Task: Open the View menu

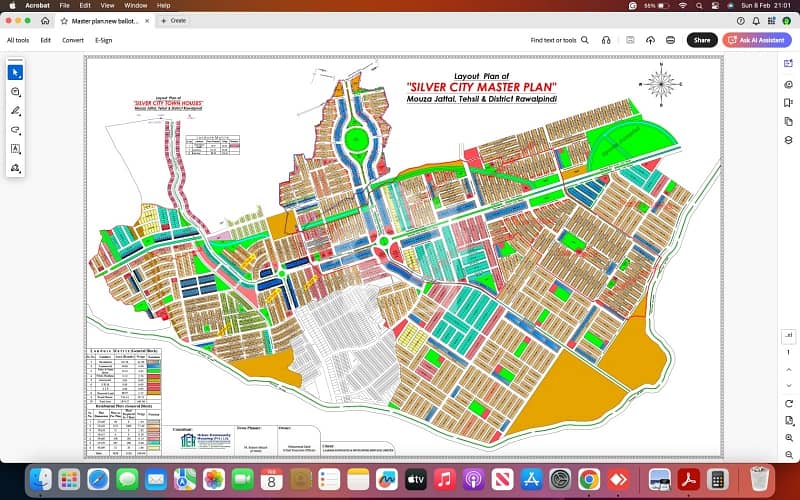Action: pyautogui.click(x=107, y=6)
